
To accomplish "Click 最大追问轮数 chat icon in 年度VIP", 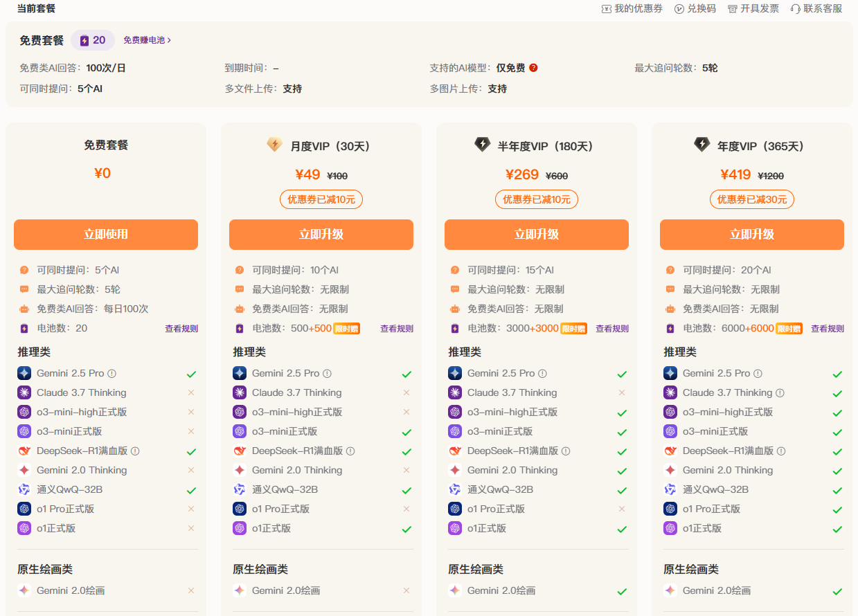I will [670, 290].
